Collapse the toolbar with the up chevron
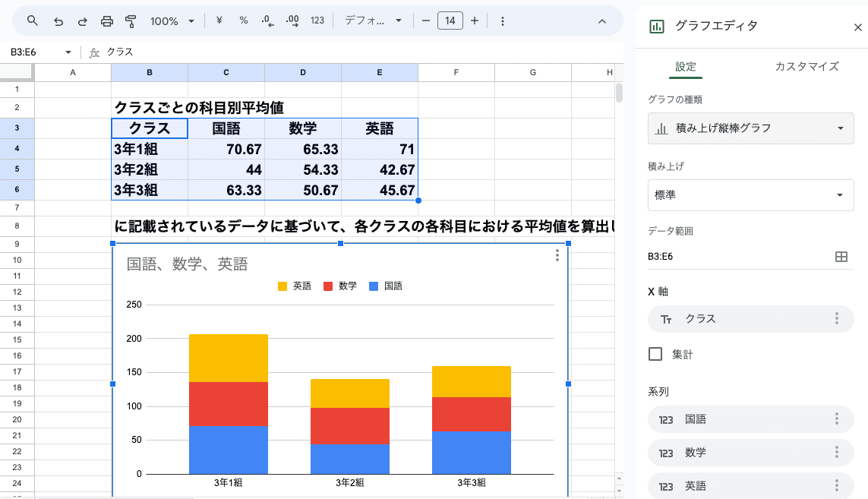The width and height of the screenshot is (868, 499). click(x=602, y=21)
